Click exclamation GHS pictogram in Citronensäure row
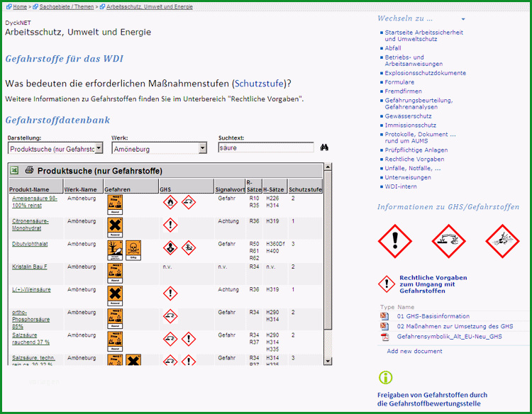This screenshot has height=414, width=532. [x=170, y=225]
